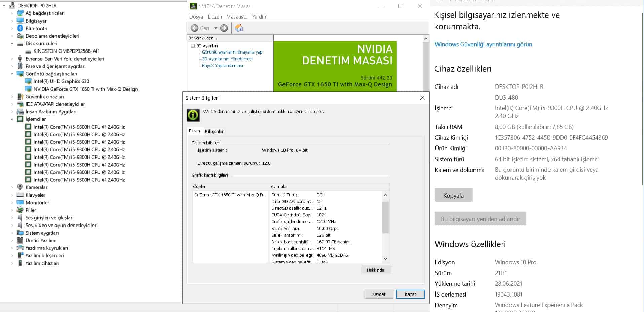This screenshot has height=312, width=644.
Task: Click the Kameralar webcam icon
Action: click(20, 187)
